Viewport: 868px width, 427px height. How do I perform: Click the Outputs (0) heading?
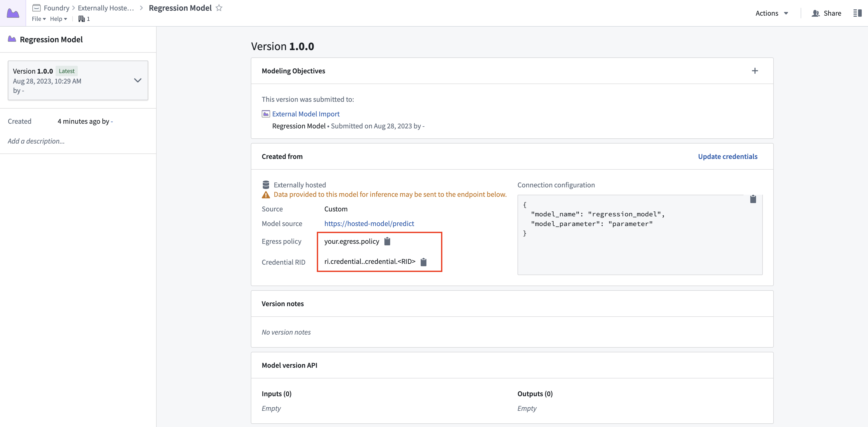click(535, 394)
